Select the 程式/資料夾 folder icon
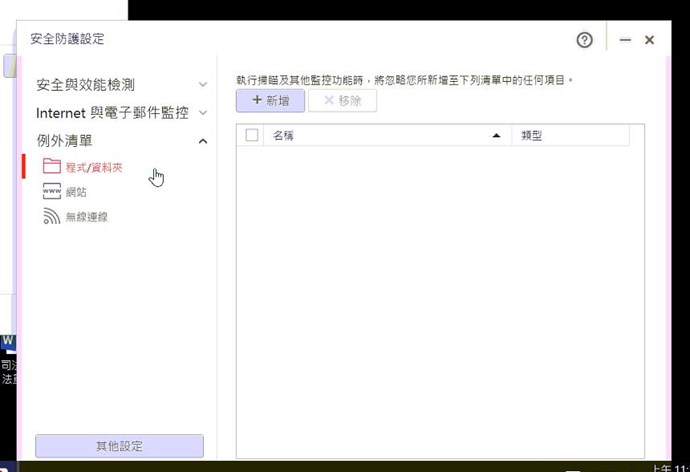The height and width of the screenshot is (472, 690). point(52,167)
